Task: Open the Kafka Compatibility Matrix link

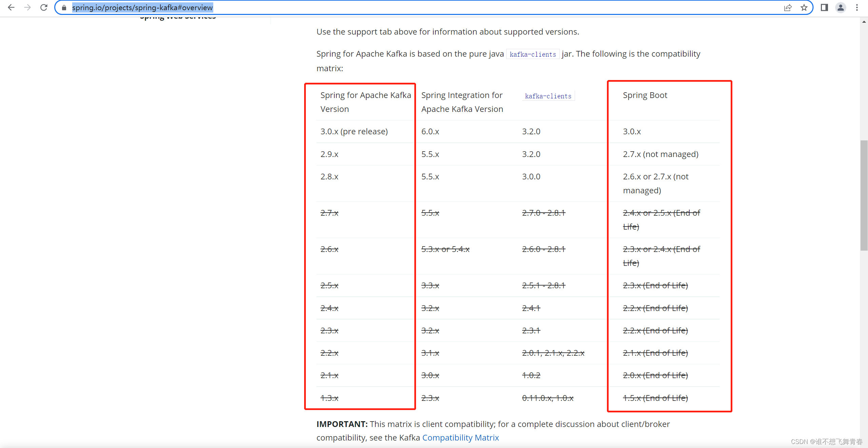Action: click(460, 437)
